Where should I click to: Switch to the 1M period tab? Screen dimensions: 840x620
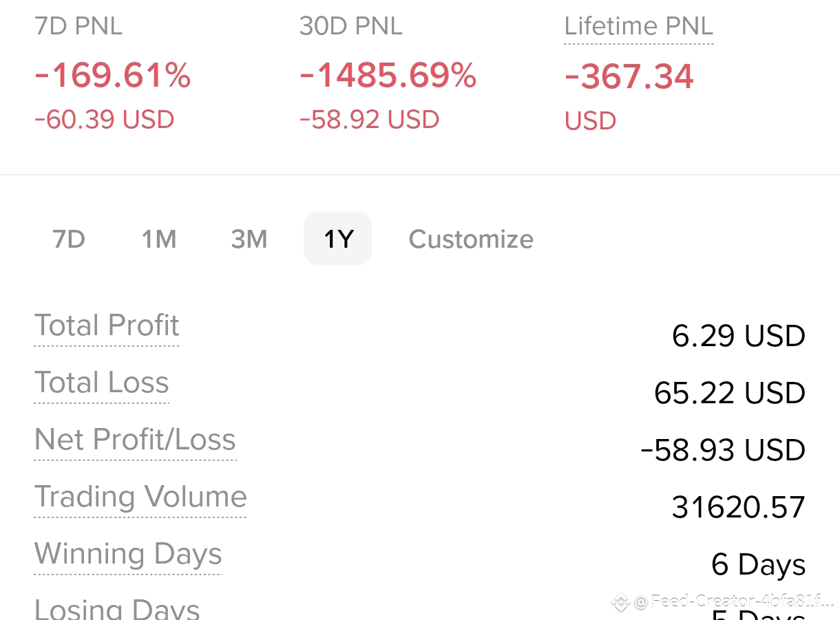(159, 239)
